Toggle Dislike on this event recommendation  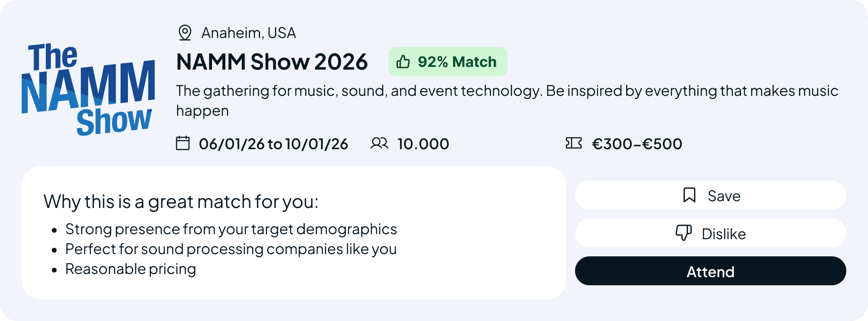point(710,233)
